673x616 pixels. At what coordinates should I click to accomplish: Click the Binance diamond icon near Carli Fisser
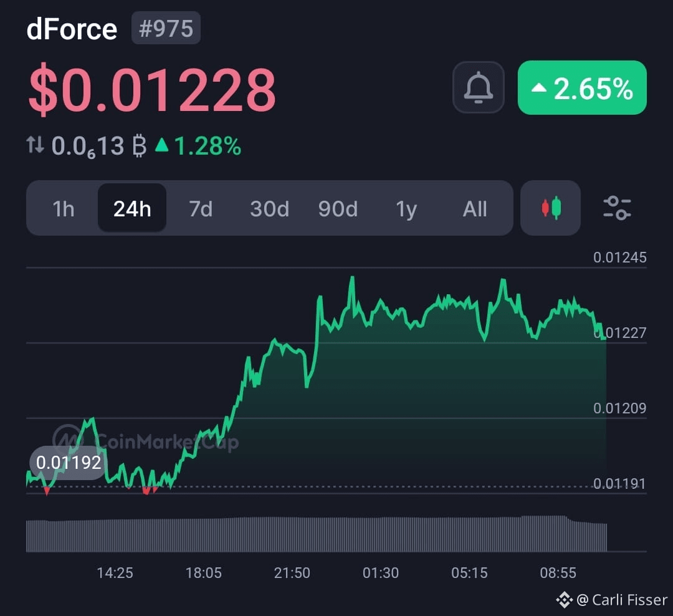click(x=564, y=599)
